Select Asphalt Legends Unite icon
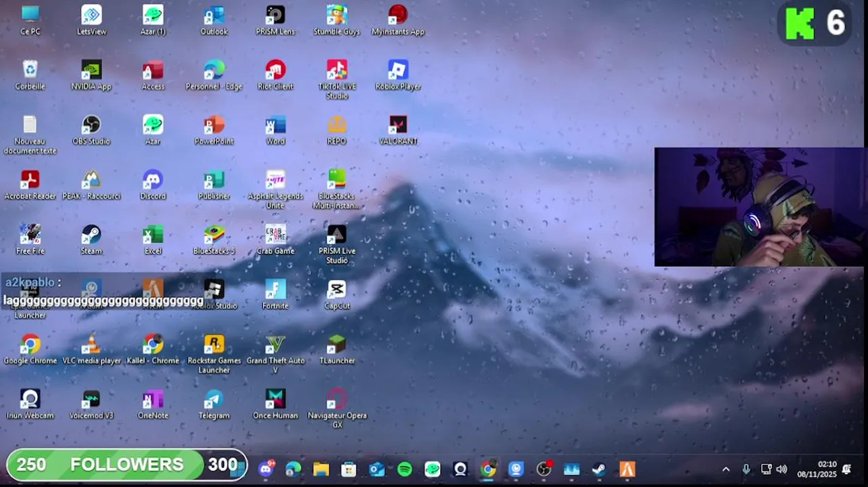 (275, 189)
